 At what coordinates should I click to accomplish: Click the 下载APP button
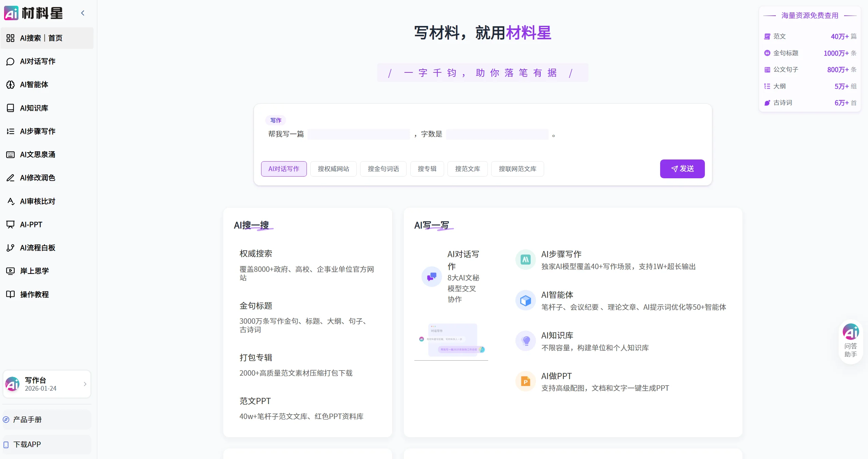click(27, 444)
